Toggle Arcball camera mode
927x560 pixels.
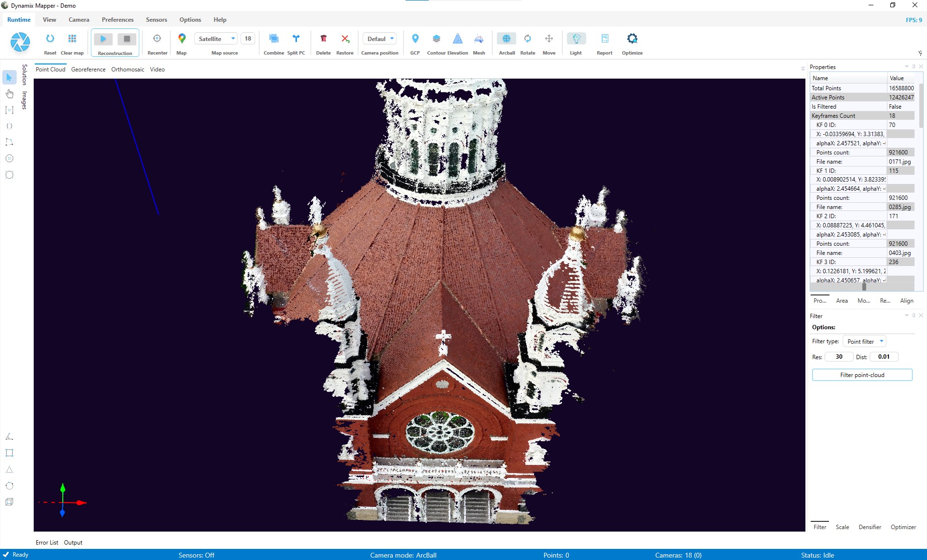pyautogui.click(x=506, y=39)
